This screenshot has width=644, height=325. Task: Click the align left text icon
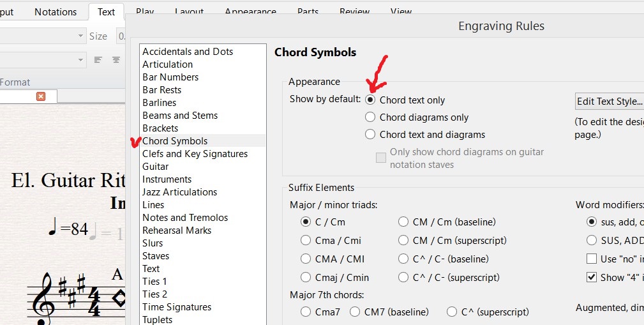[98, 59]
